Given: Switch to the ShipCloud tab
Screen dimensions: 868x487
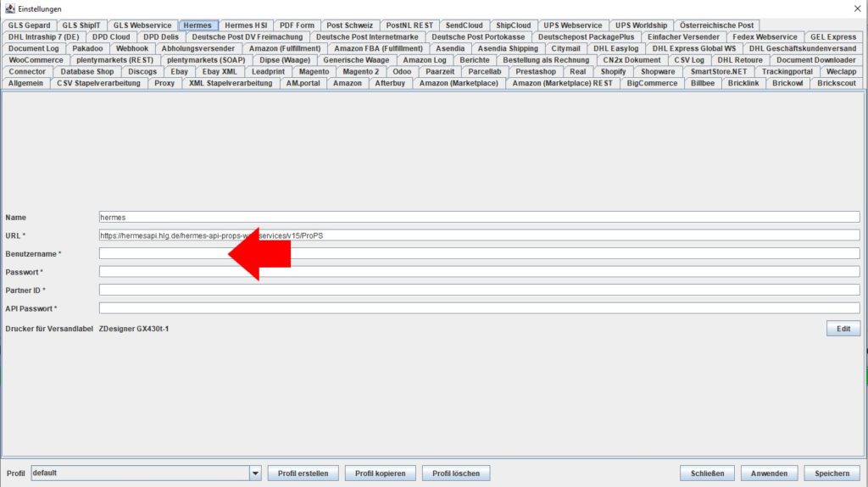Looking at the screenshot, I should click(x=513, y=25).
